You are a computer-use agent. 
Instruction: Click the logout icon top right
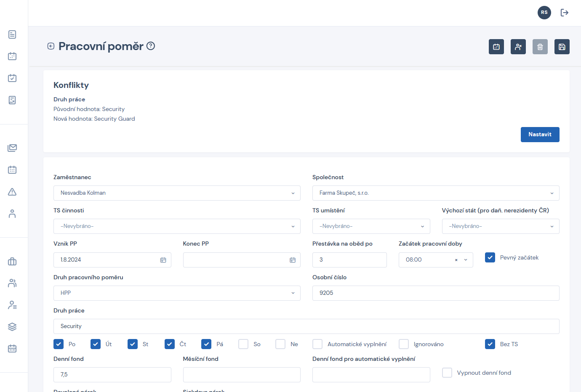coord(564,13)
